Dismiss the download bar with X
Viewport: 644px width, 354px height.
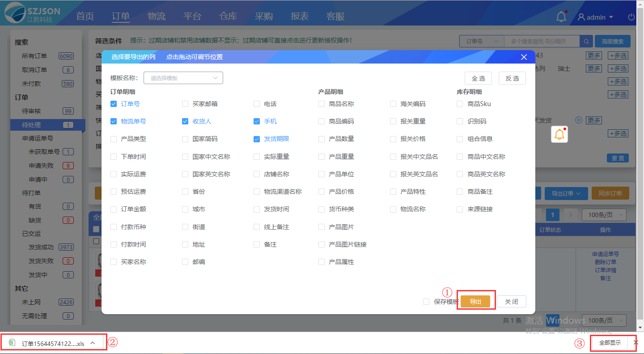pyautogui.click(x=636, y=342)
